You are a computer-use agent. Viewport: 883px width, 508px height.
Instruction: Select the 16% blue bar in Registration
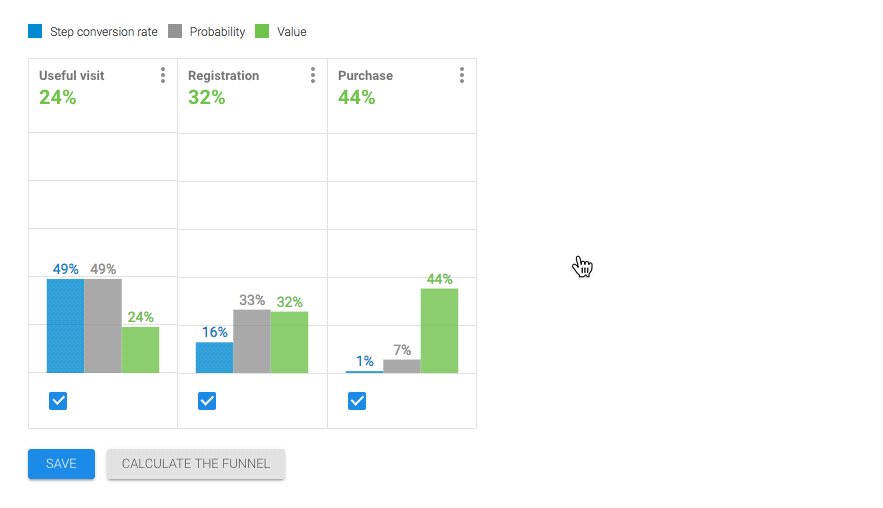click(215, 358)
